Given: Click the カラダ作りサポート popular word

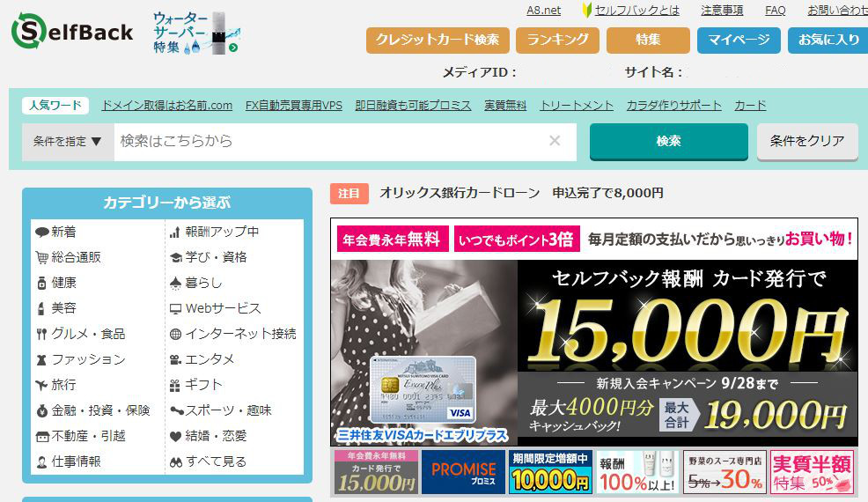Looking at the screenshot, I should click(673, 106).
